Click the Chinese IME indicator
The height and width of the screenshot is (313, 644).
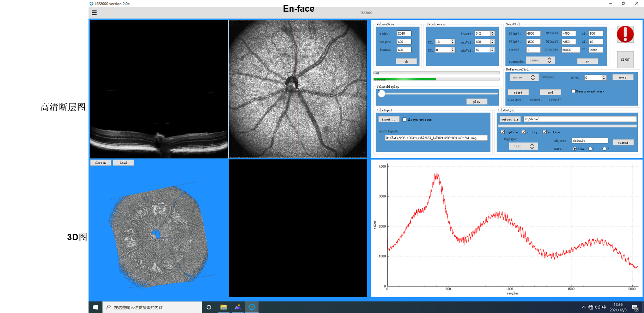point(604,307)
